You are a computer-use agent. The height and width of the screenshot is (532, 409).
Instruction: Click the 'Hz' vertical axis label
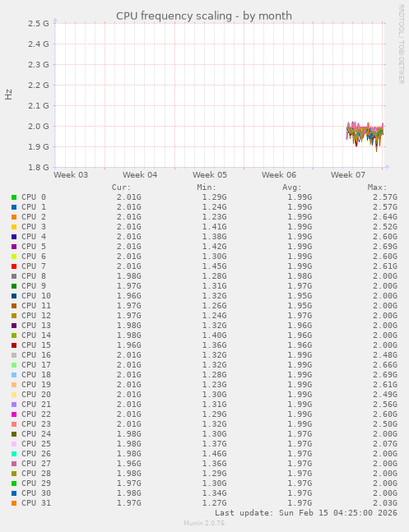pyautogui.click(x=8, y=95)
